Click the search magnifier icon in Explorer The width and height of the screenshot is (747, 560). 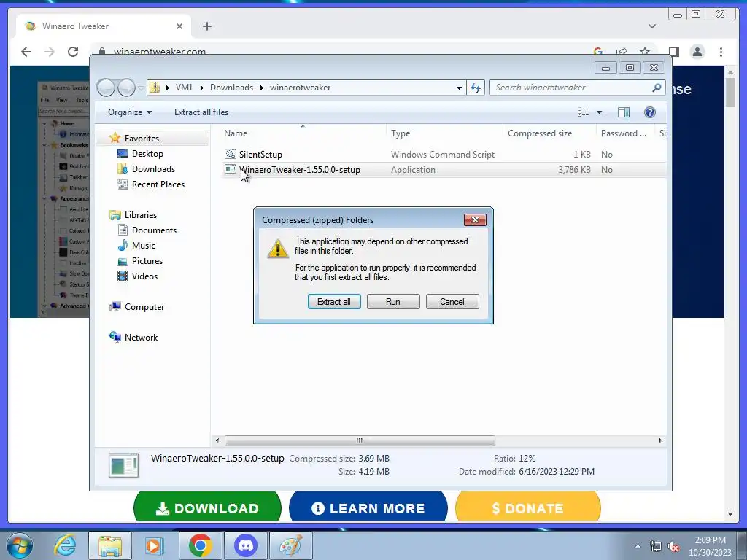(x=657, y=87)
